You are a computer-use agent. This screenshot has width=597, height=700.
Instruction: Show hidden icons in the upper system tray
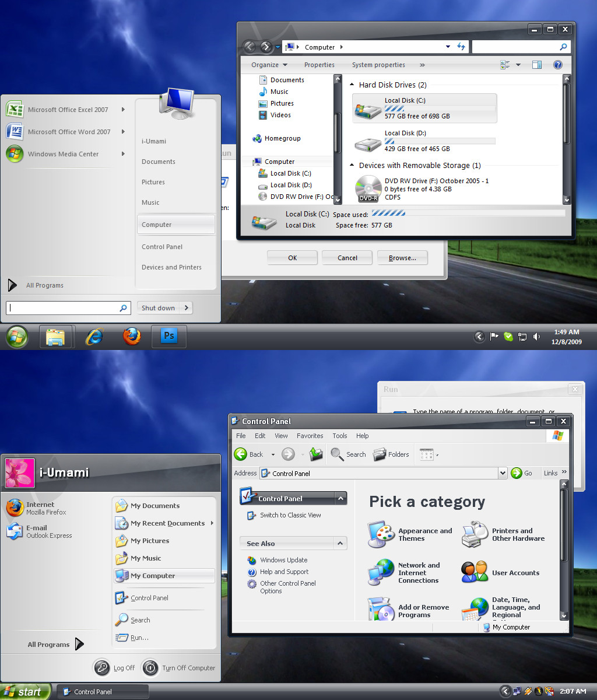tap(479, 337)
